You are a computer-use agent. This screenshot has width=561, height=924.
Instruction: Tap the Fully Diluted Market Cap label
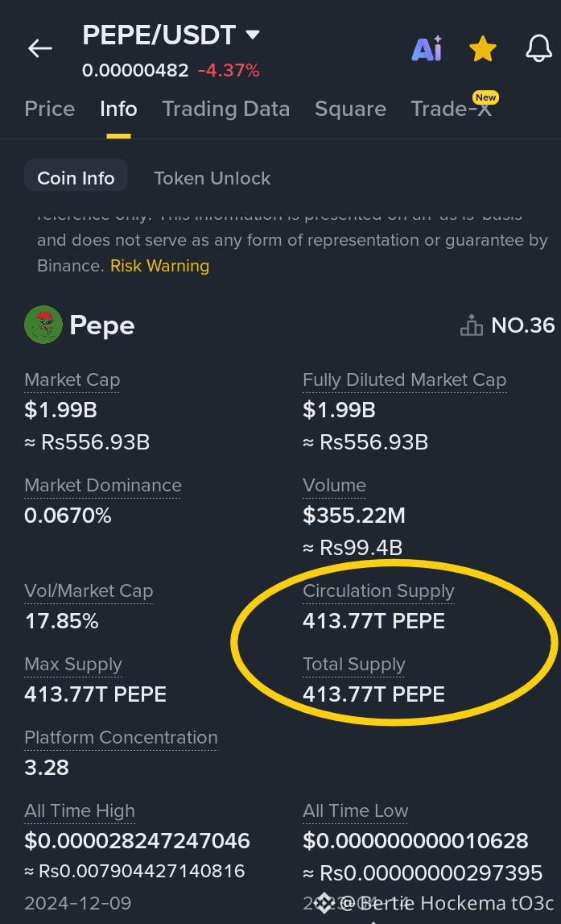(404, 379)
